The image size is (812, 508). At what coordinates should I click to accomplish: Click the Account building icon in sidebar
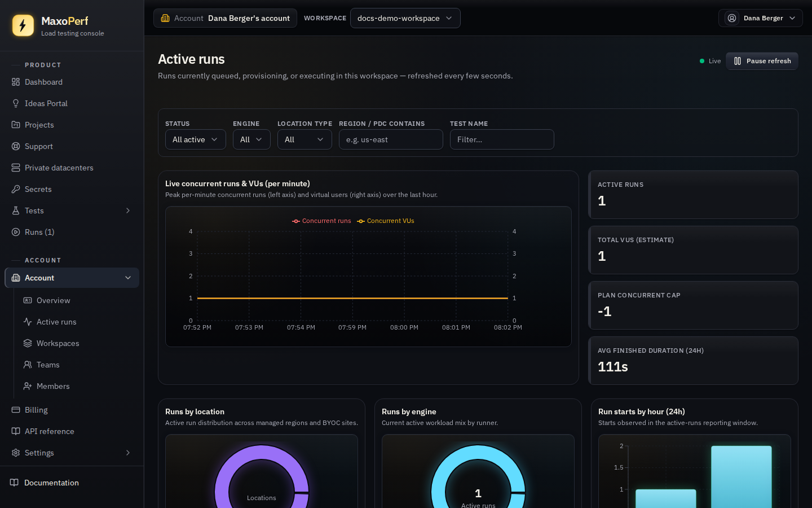(16, 278)
